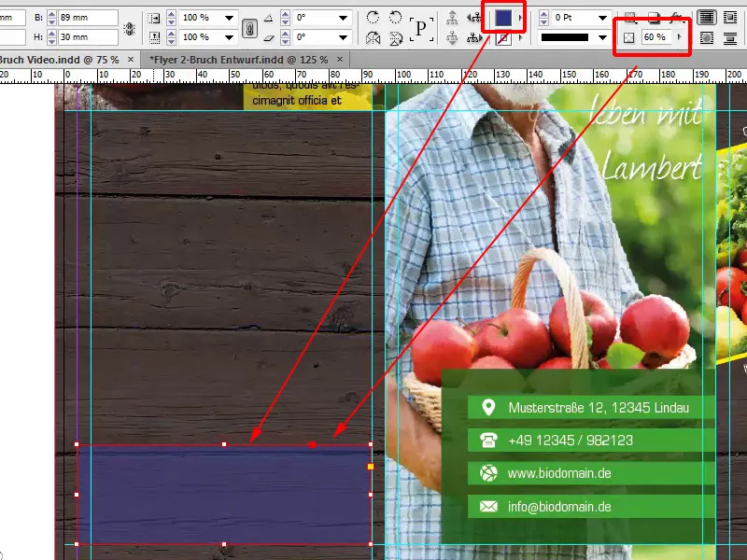Step the shear angle value
The width and height of the screenshot is (747, 560).
[285, 37]
